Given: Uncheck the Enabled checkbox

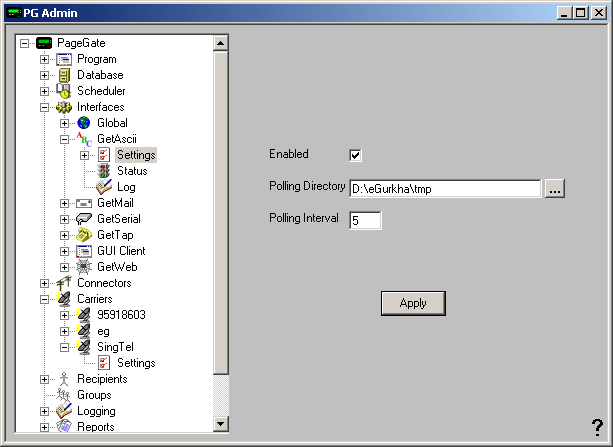Looking at the screenshot, I should pos(355,155).
